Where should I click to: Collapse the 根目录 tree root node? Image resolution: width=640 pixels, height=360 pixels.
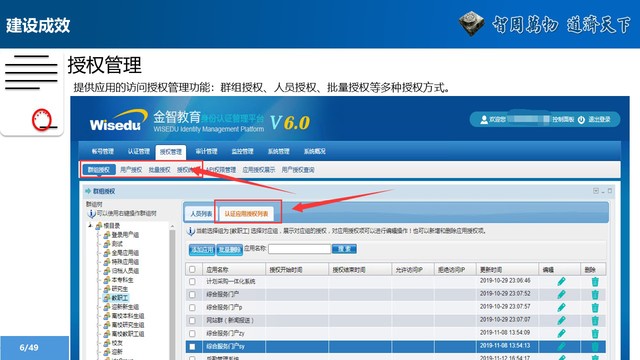(91, 225)
